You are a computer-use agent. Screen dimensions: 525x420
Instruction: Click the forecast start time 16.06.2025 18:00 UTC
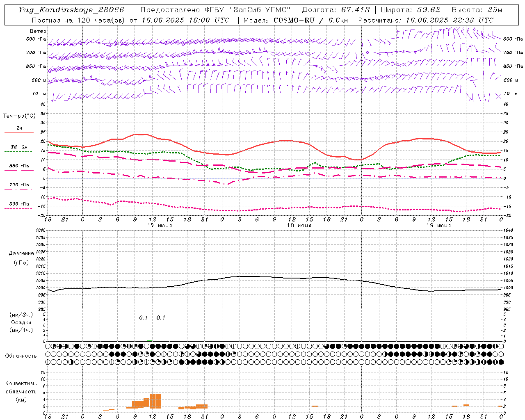point(185,20)
